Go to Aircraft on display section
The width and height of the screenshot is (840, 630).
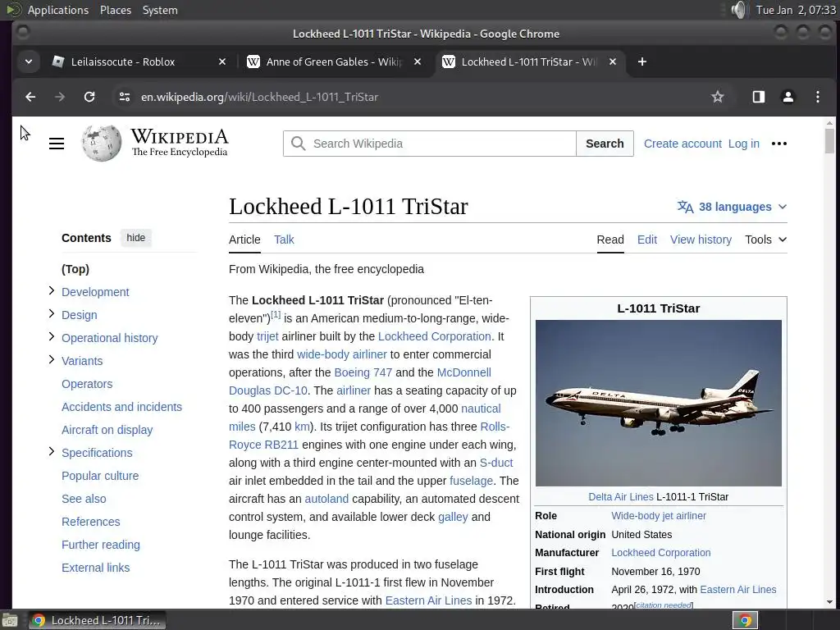[x=107, y=430]
